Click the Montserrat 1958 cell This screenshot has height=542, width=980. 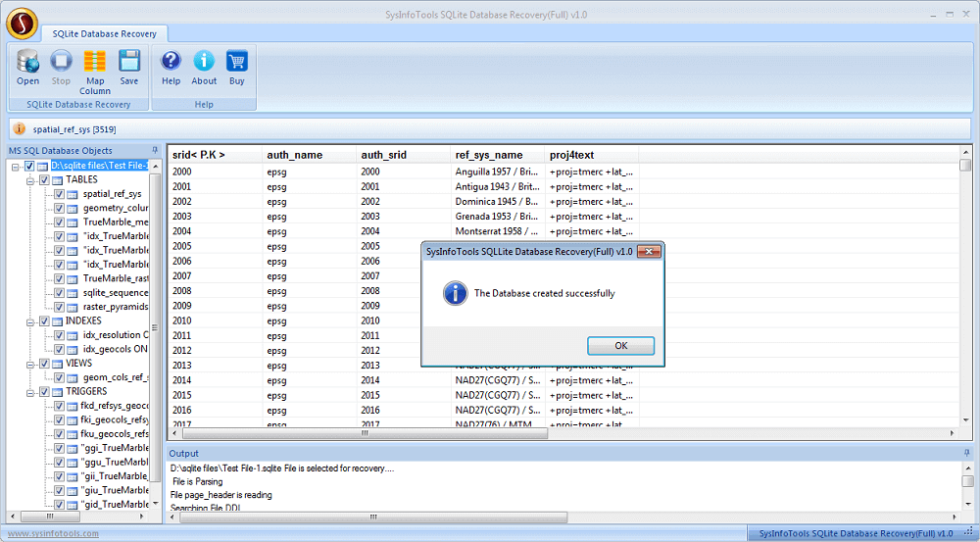coord(498,231)
